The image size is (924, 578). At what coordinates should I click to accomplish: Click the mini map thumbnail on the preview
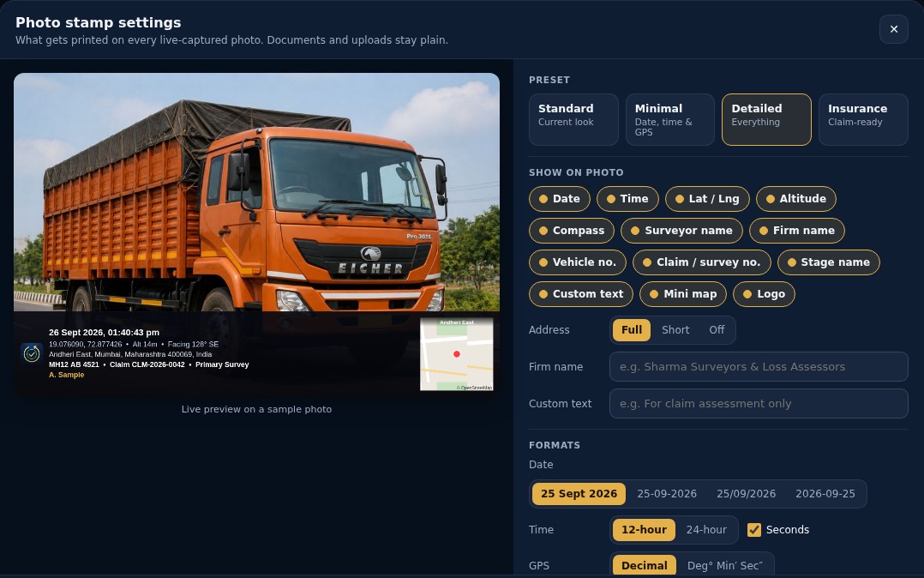click(457, 354)
